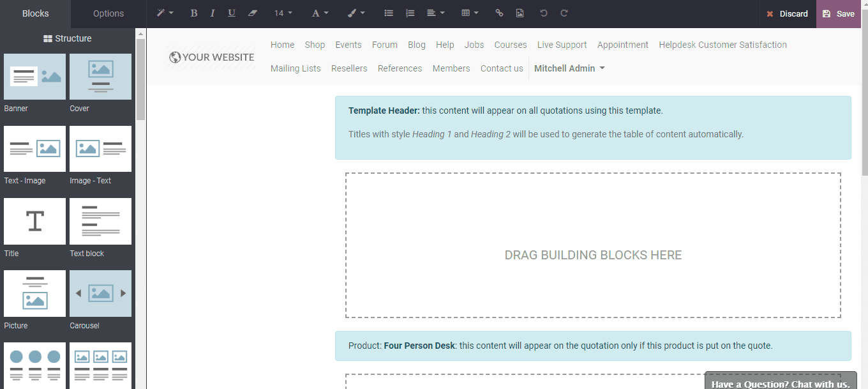Select the Redo icon in the toolbar
868x389 pixels.
(x=564, y=13)
